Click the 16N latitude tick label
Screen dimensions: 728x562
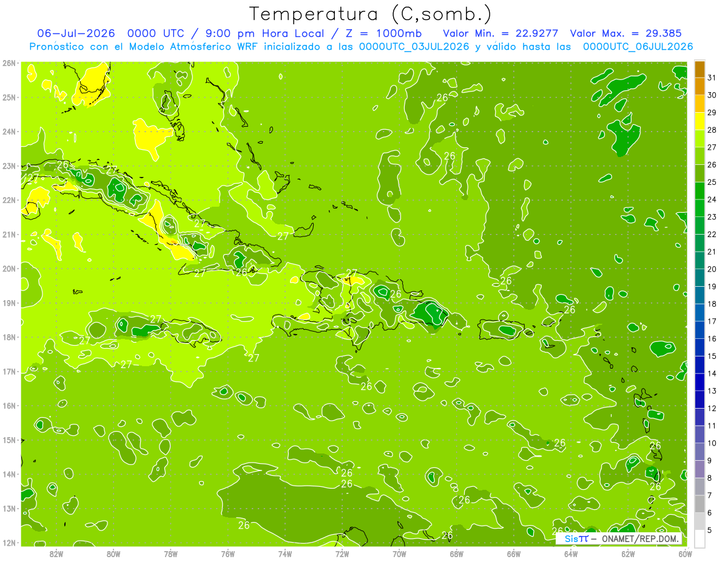coord(9,406)
